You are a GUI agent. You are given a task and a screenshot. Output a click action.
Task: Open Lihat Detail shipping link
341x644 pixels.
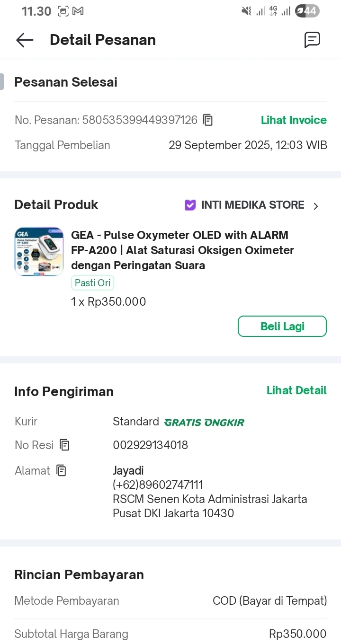click(296, 390)
